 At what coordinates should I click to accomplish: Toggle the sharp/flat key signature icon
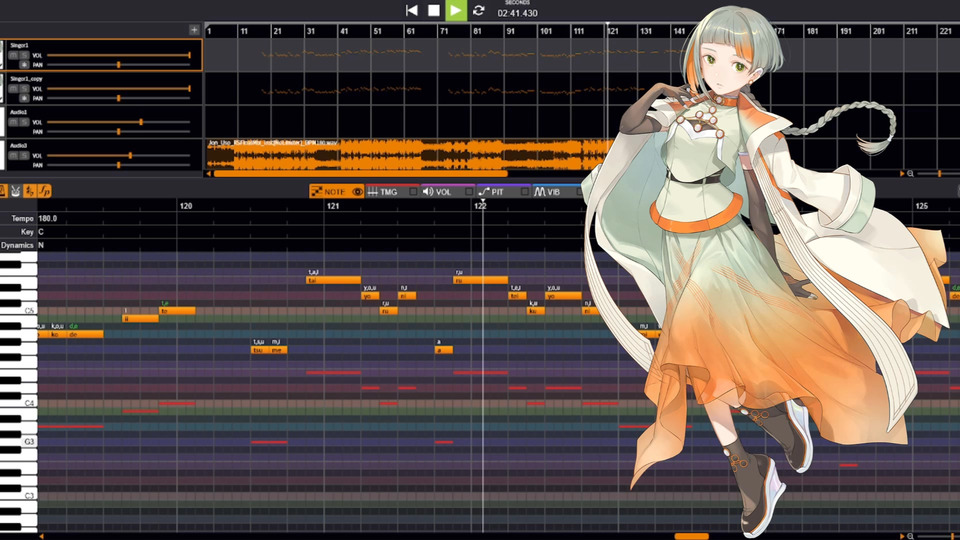(x=29, y=191)
